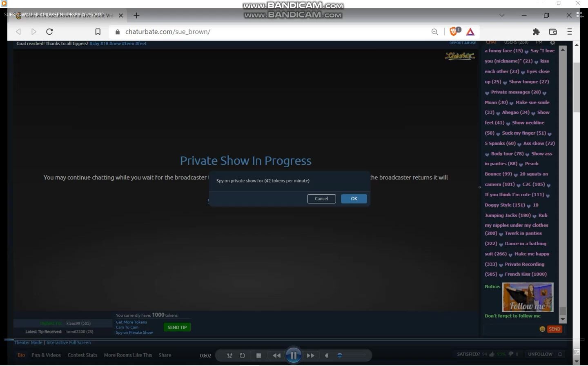Click the Get More Tokens link
The height and width of the screenshot is (366, 588).
[131, 322]
